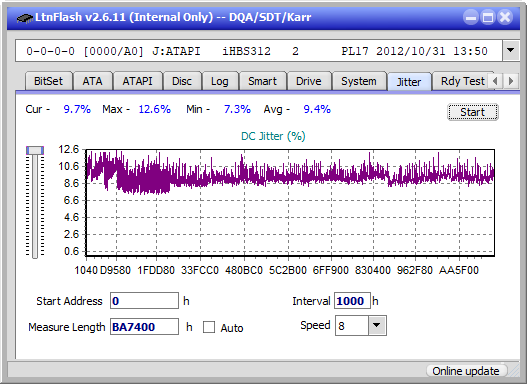
Task: Click the vertical jitter scale slider thumb
Action: [35, 150]
